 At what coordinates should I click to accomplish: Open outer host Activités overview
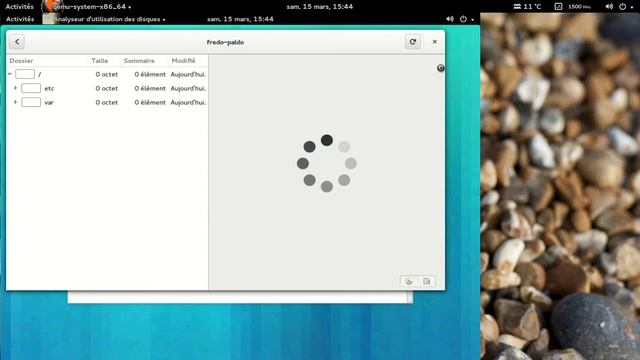tap(20, 7)
